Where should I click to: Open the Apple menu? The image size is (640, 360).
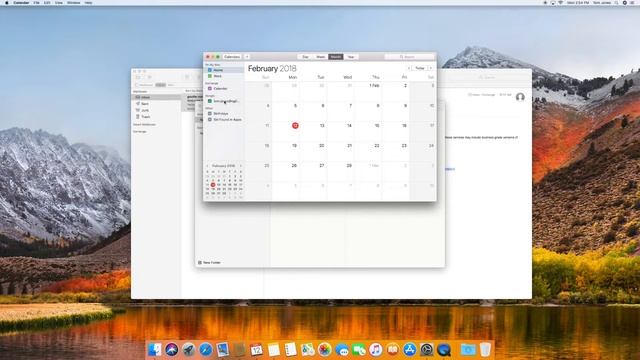click(x=7, y=2)
